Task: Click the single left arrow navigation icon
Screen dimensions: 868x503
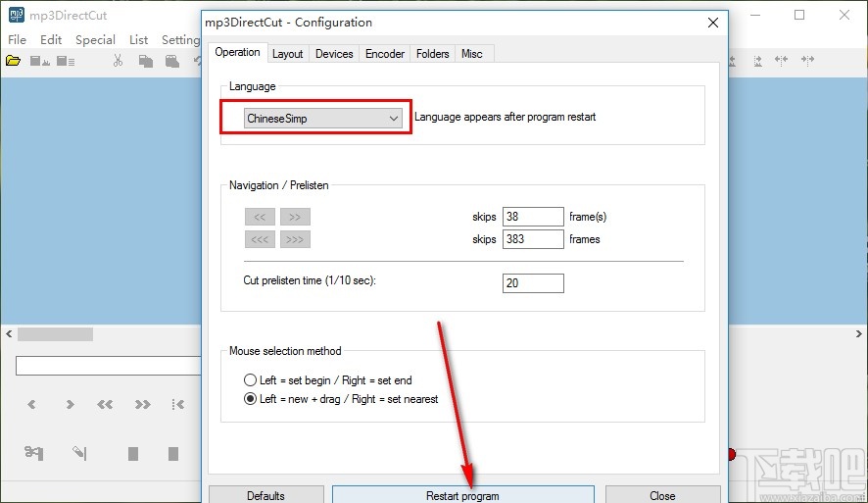Action: coord(31,404)
